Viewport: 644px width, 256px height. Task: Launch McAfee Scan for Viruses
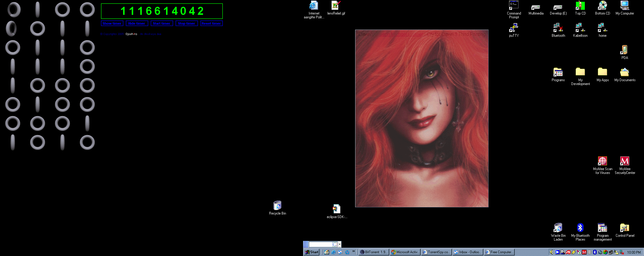(x=603, y=165)
